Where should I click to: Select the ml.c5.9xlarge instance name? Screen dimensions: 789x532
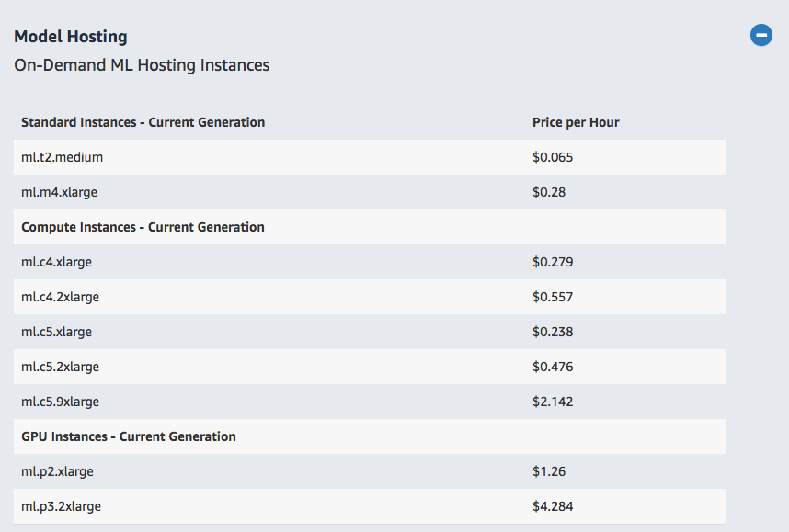[x=60, y=402]
